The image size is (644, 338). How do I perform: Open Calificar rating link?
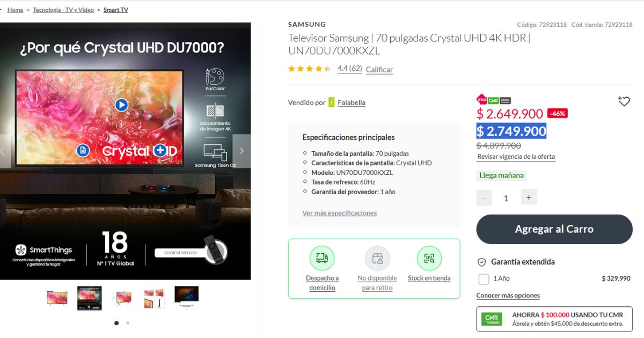(x=379, y=69)
